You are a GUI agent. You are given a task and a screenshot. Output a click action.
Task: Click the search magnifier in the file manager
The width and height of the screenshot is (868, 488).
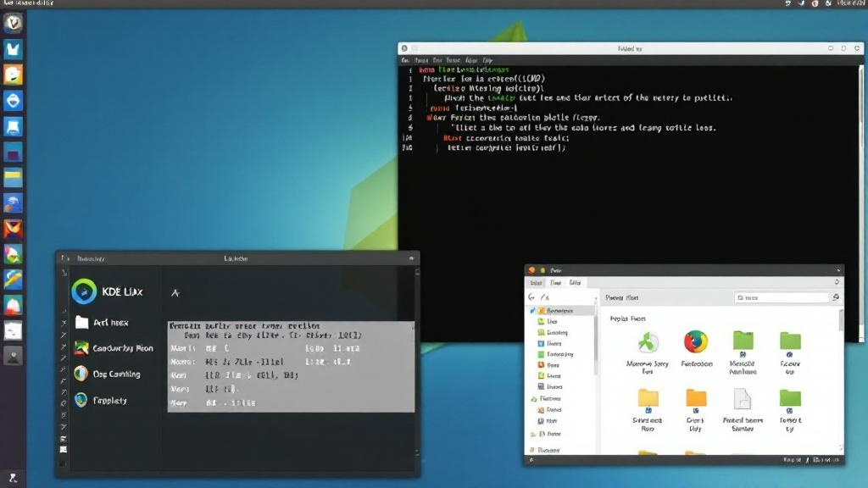pos(835,297)
